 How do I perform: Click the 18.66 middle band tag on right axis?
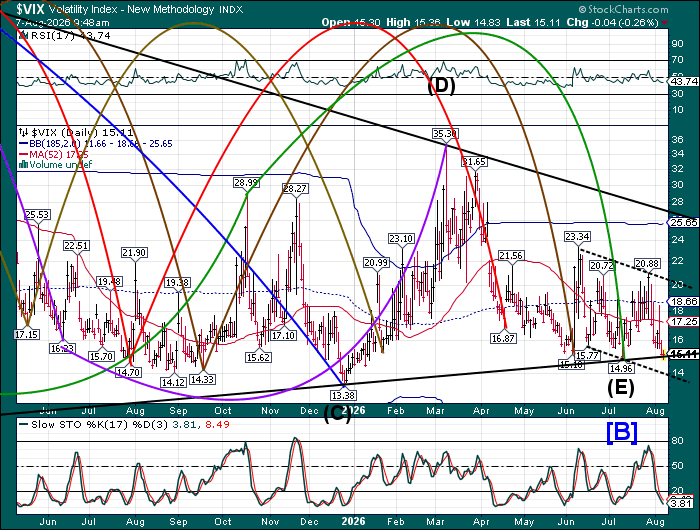(x=683, y=301)
